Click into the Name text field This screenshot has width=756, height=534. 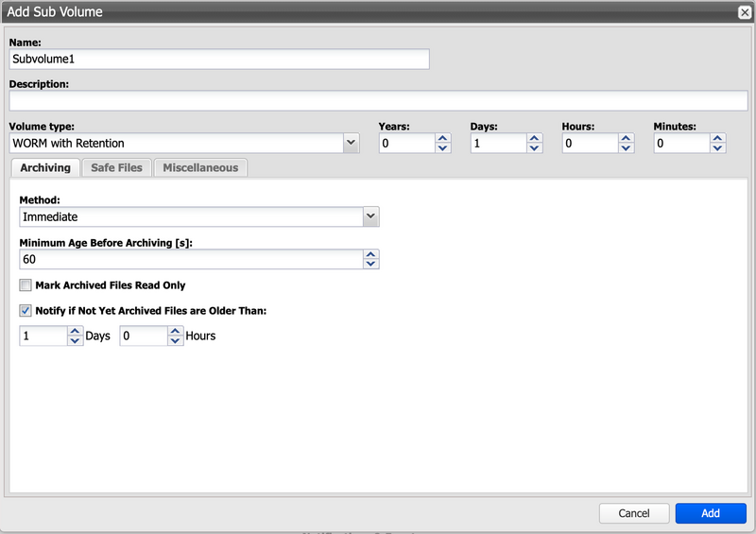218,59
